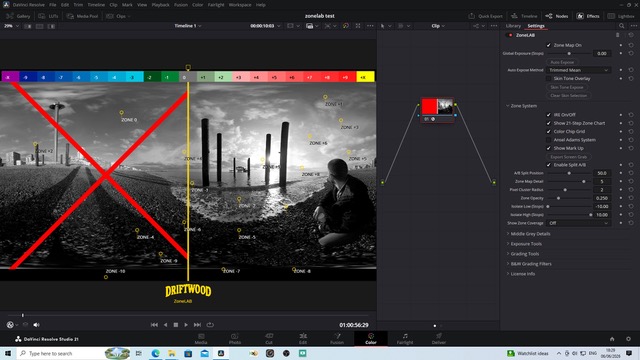Delete the ZoneLAB effect with trash icon
Image resolution: width=640 pixels, height=360 pixels.
pyautogui.click(x=618, y=35)
